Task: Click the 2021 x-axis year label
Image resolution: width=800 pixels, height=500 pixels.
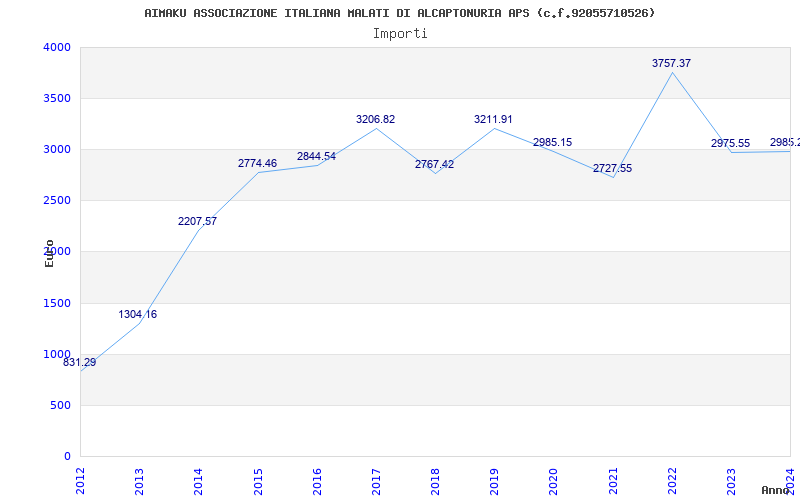Action: (x=613, y=481)
